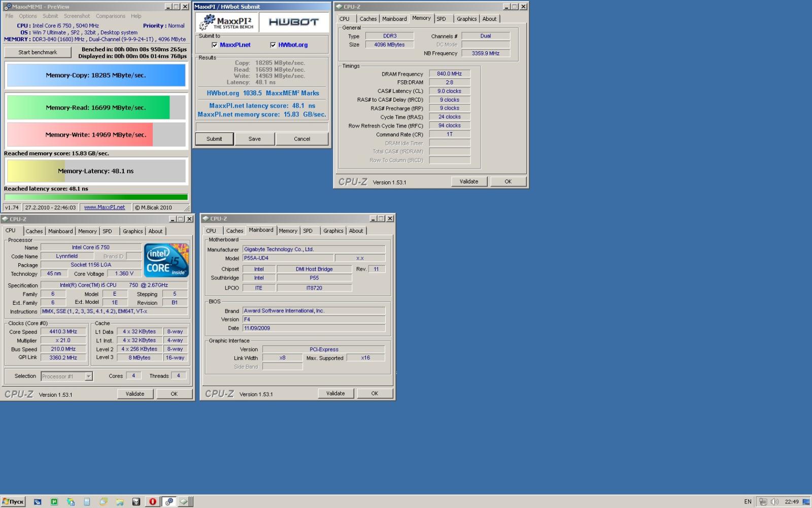The image size is (812, 508).
Task: Launch the green square quick launch icon
Action: point(54,501)
